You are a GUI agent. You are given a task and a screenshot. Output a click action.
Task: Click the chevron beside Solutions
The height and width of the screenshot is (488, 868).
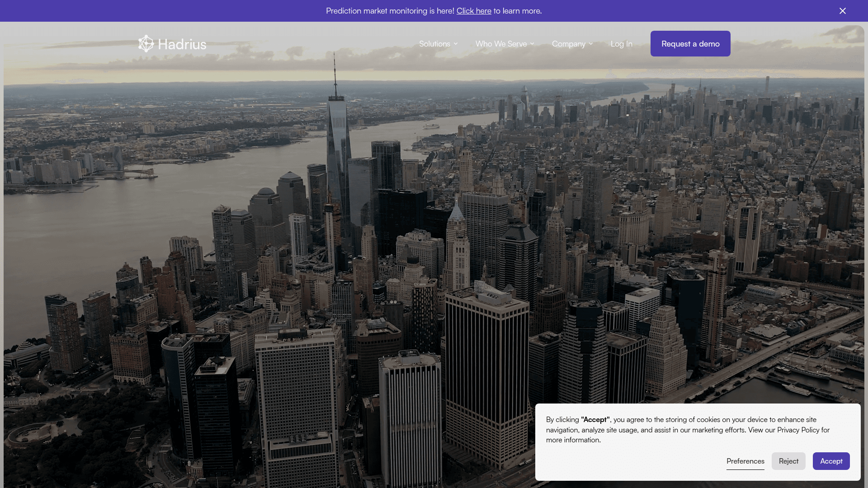456,44
